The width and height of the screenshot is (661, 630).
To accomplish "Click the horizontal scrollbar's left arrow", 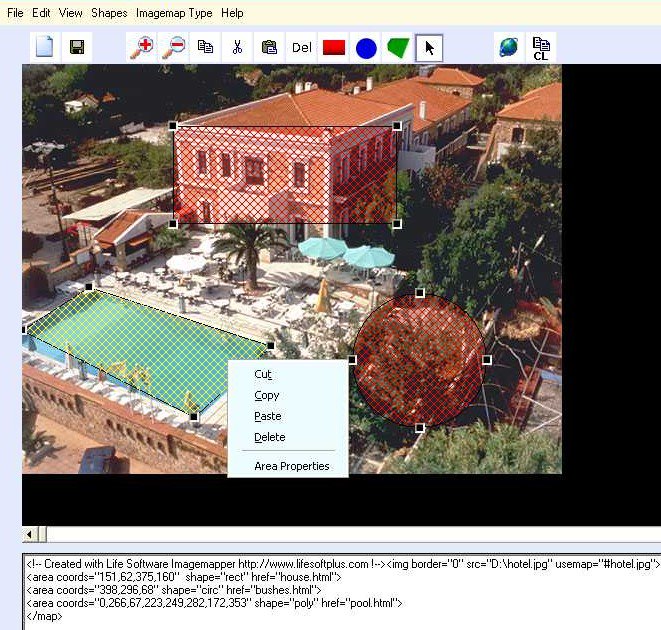I will coord(29,535).
